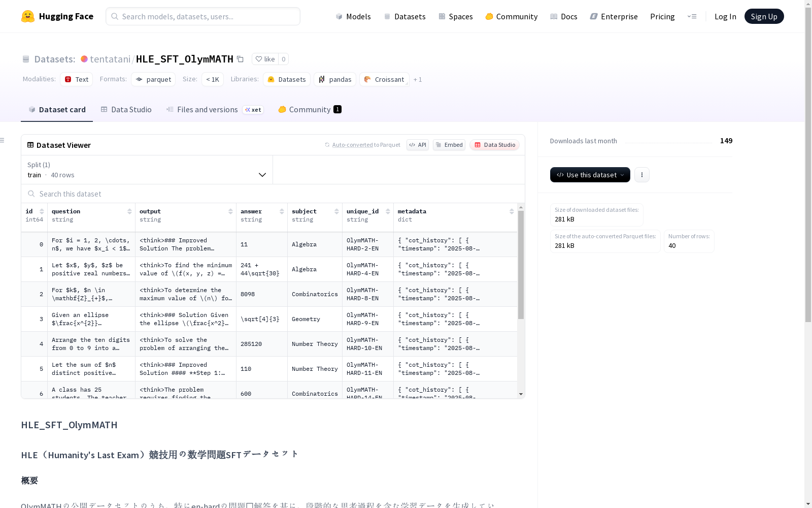
Task: Click the Embed button
Action: click(449, 145)
